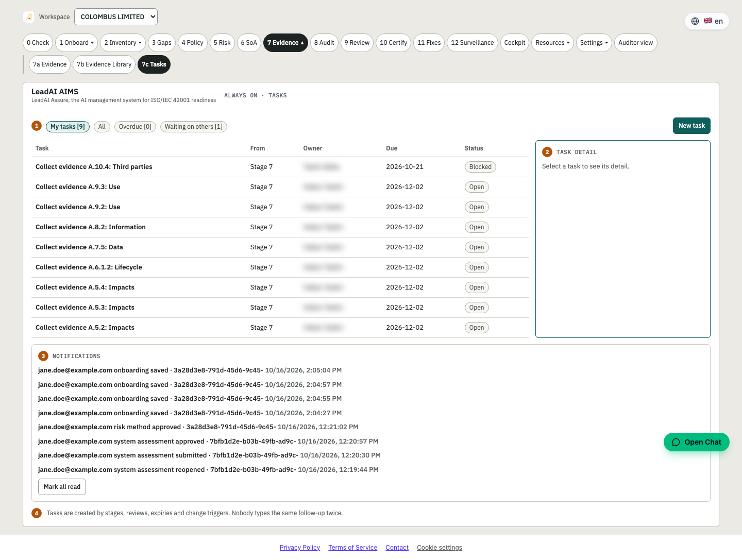Image resolution: width=742 pixels, height=560 pixels.
Task: Click the Blocked status badge
Action: [480, 167]
